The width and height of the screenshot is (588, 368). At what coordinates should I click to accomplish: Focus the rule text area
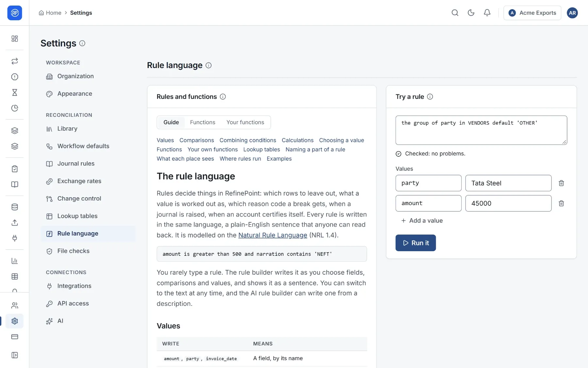[481, 130]
